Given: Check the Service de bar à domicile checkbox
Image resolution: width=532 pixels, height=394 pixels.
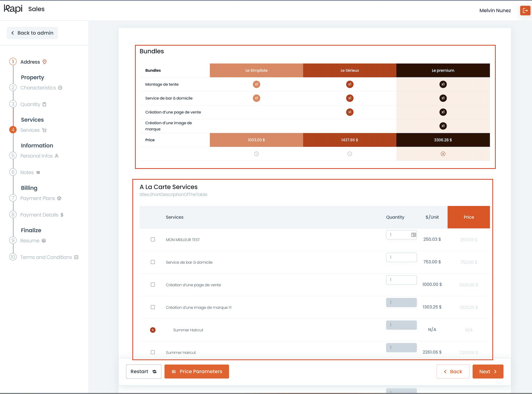Looking at the screenshot, I should pos(153,262).
